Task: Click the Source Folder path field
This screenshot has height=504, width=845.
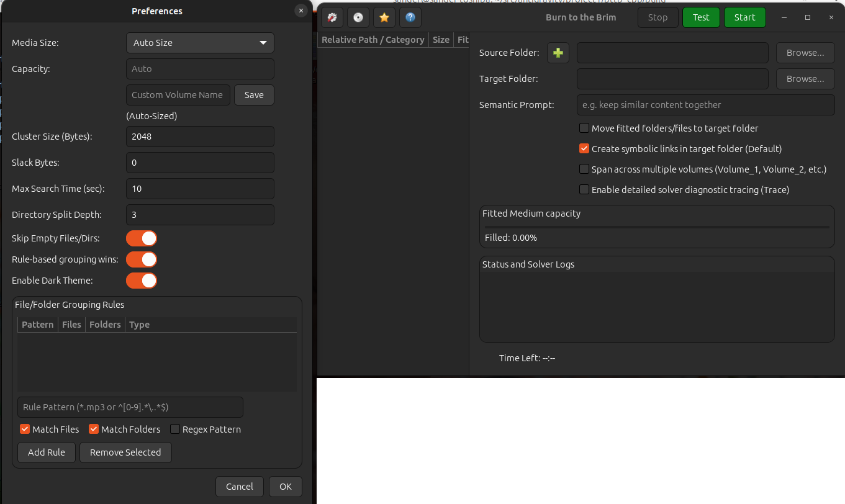Action: (x=672, y=53)
